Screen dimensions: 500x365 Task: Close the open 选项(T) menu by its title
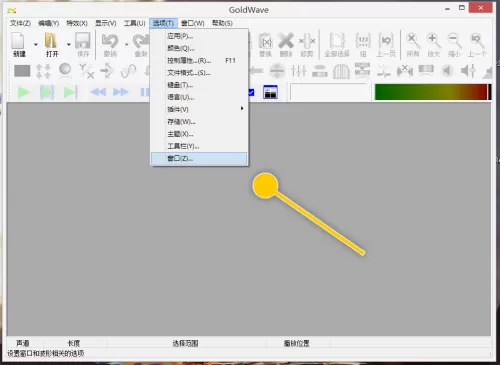[163, 23]
